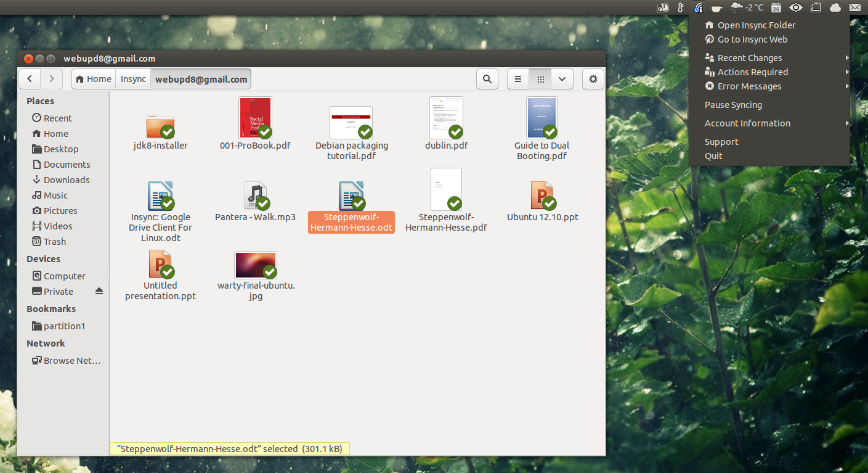868x473 pixels.
Task: Select the jdk8-installer folder icon
Action: [160, 126]
